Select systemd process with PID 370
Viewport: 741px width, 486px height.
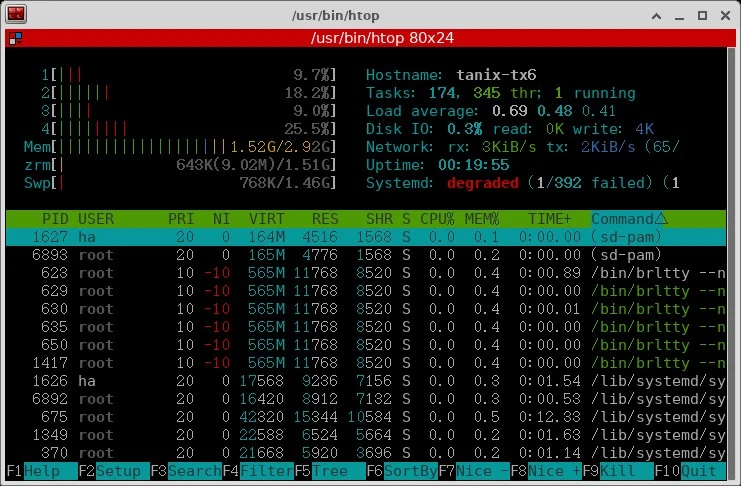pyautogui.click(x=366, y=453)
